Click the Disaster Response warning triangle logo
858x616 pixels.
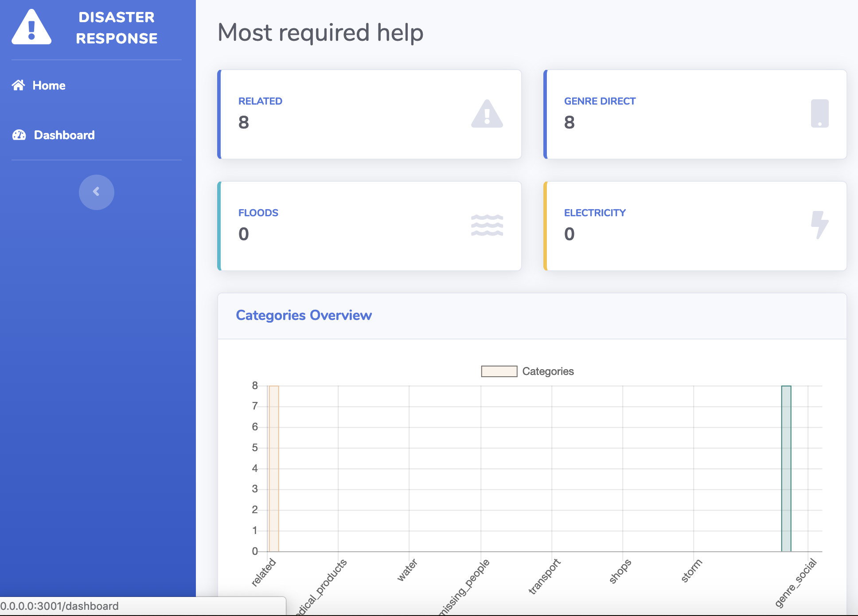(x=31, y=27)
